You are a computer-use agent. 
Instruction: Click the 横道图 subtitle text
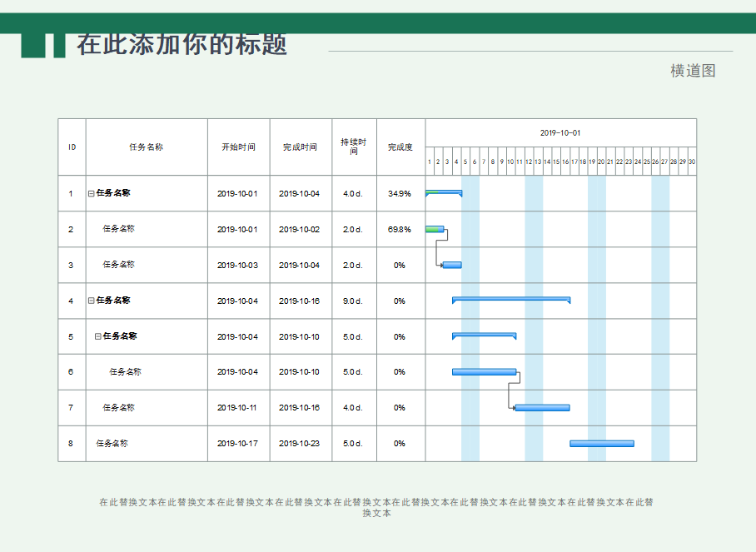click(x=693, y=71)
